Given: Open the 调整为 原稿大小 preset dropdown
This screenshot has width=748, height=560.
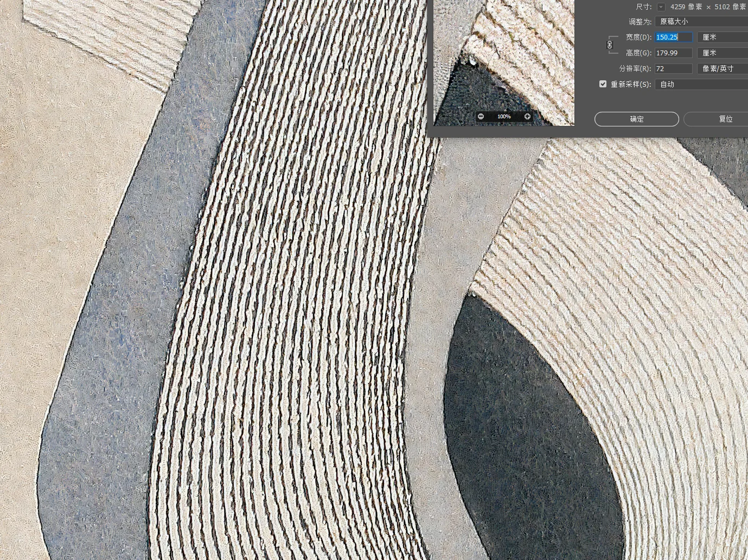Looking at the screenshot, I should (701, 22).
